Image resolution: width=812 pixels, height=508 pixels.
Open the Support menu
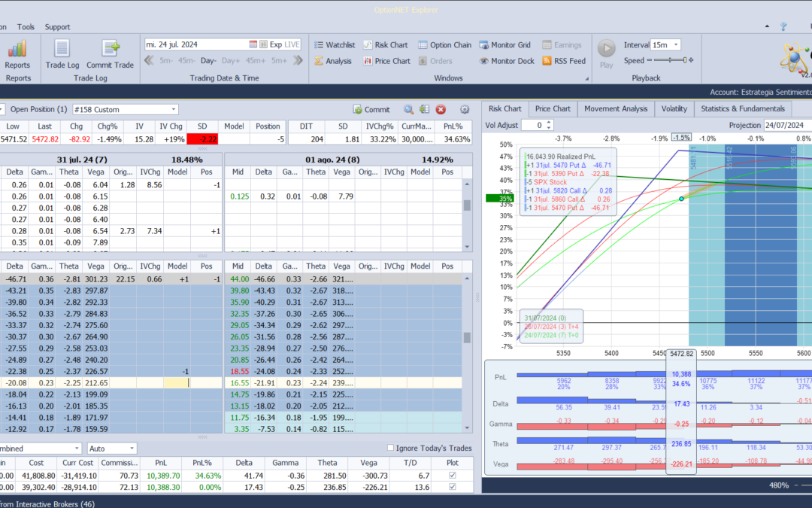coord(57,27)
